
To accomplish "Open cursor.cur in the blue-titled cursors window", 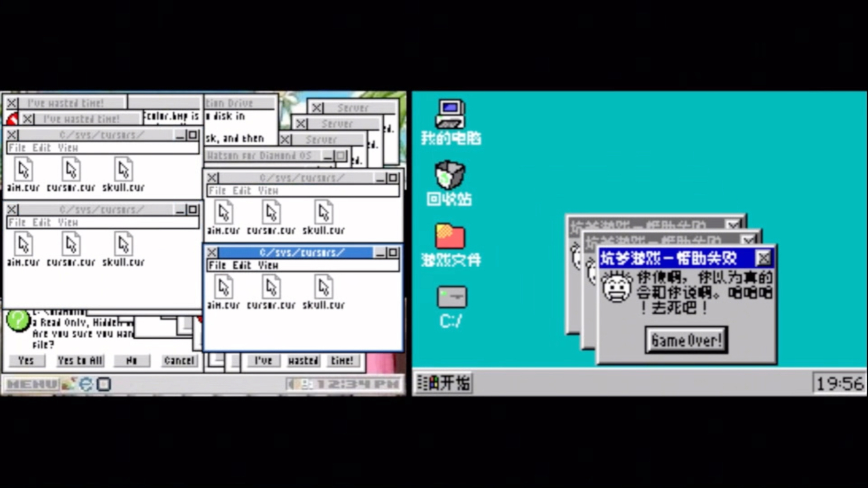I will coord(271,293).
